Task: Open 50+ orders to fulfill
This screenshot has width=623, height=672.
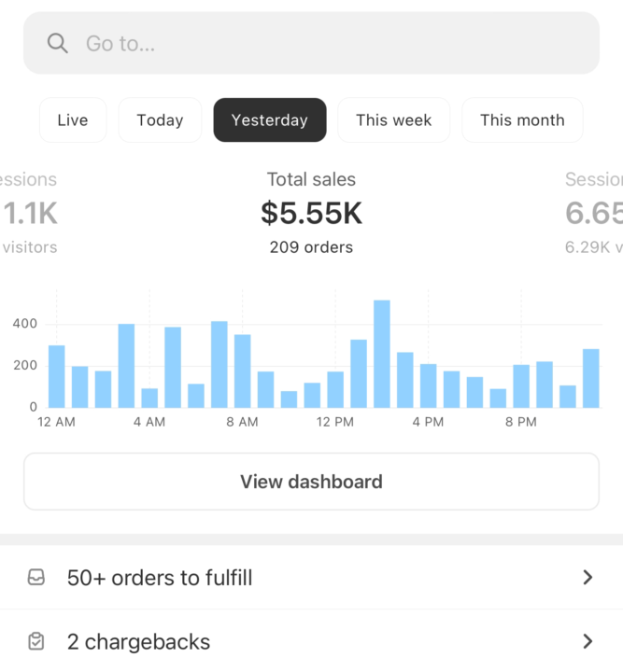Action: (x=160, y=578)
